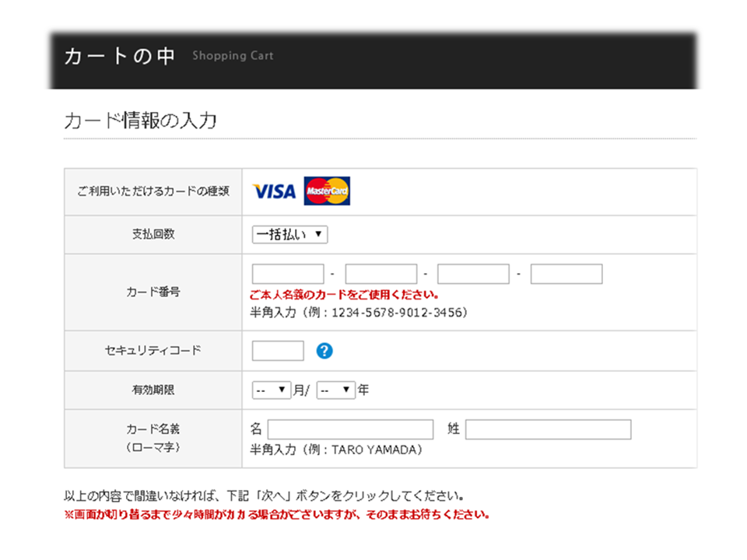Open the expiry month dropdown
747x560 pixels.
coord(271,390)
